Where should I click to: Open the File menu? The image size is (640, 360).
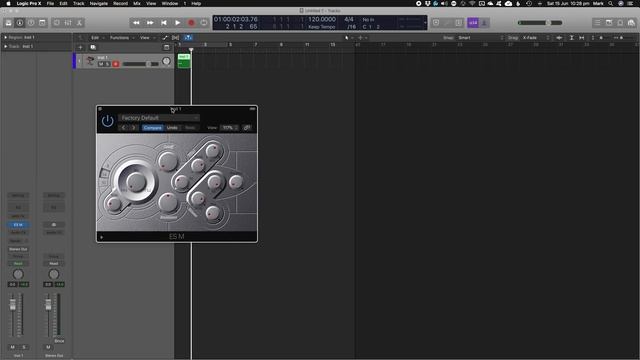click(x=50, y=3)
